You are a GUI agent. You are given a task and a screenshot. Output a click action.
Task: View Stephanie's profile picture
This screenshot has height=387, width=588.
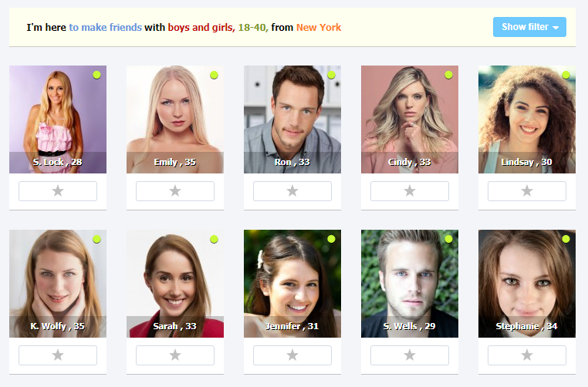(527, 283)
